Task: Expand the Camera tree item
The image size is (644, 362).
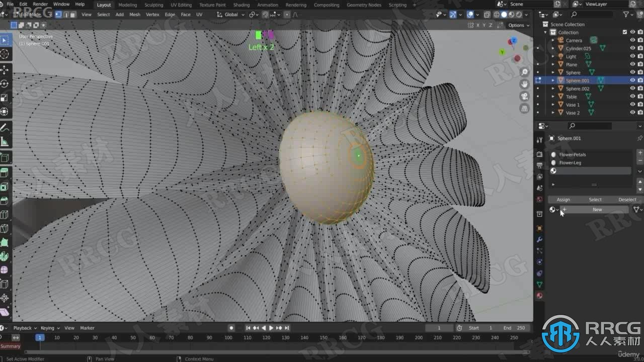Action: pos(553,40)
